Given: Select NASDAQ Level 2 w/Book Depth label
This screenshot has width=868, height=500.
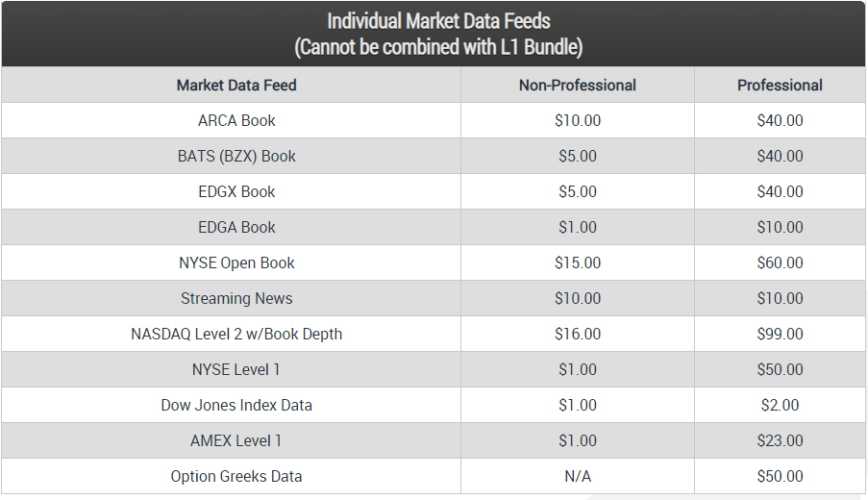Looking at the screenshot, I should pyautogui.click(x=236, y=335).
